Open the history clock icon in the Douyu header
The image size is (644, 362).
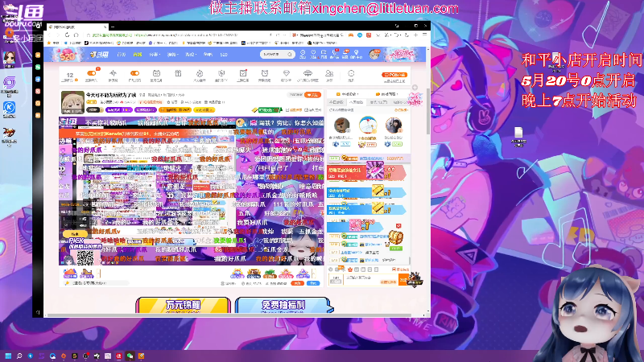coord(303,52)
